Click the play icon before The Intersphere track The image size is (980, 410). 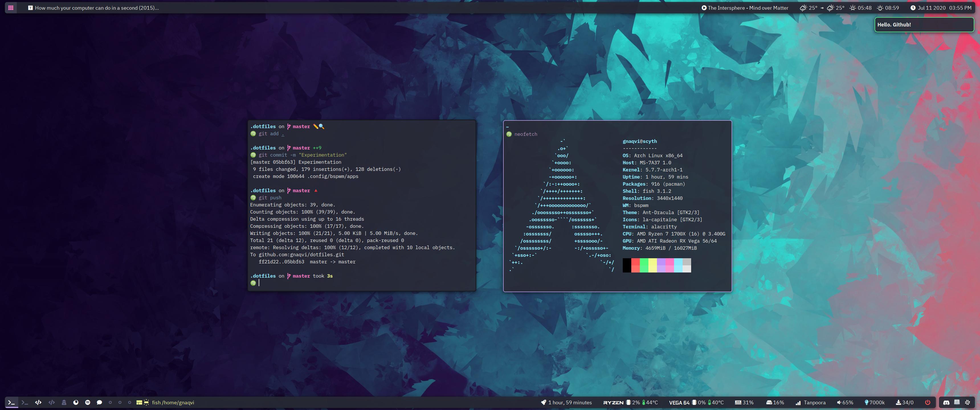704,8
